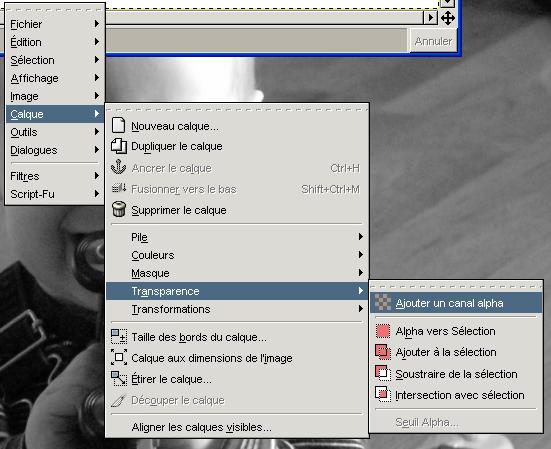Open the Sélection menu

click(x=55, y=60)
